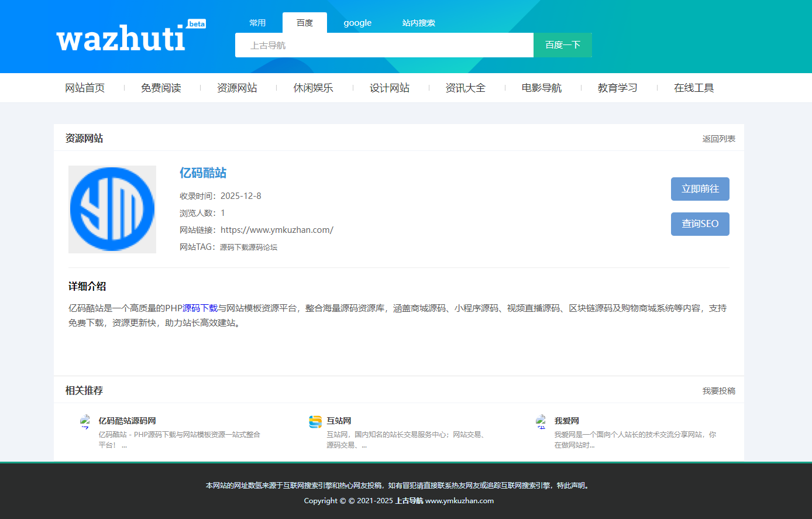The width and height of the screenshot is (812, 519).
Task: Click the 互站网 favicon icon
Action: click(x=315, y=421)
